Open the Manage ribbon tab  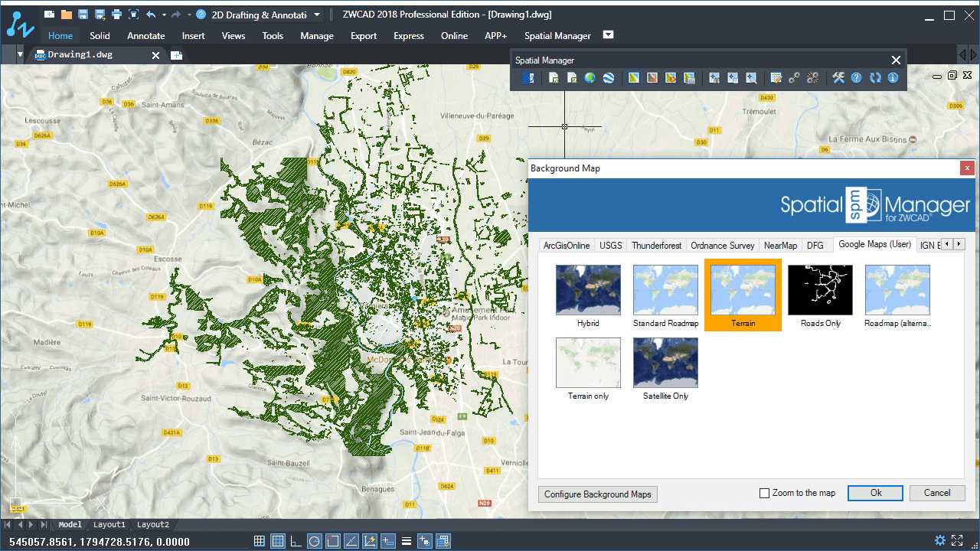pyautogui.click(x=317, y=35)
